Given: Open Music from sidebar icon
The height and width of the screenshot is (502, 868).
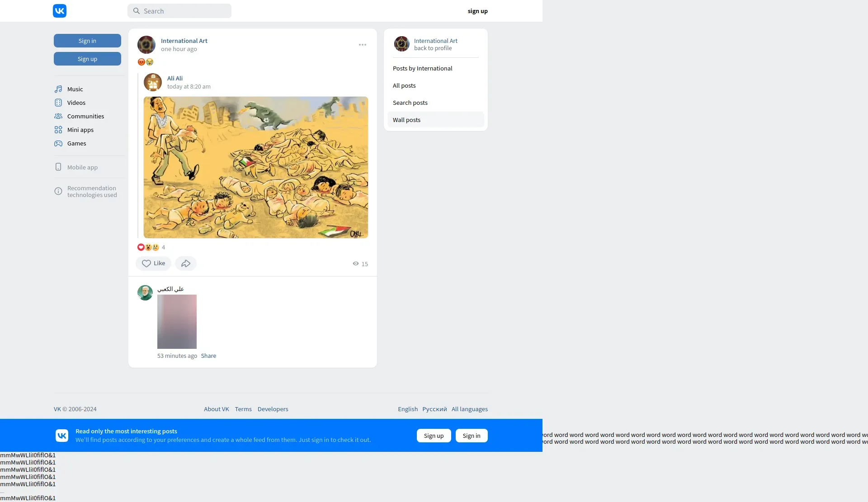Looking at the screenshot, I should pyautogui.click(x=58, y=89).
